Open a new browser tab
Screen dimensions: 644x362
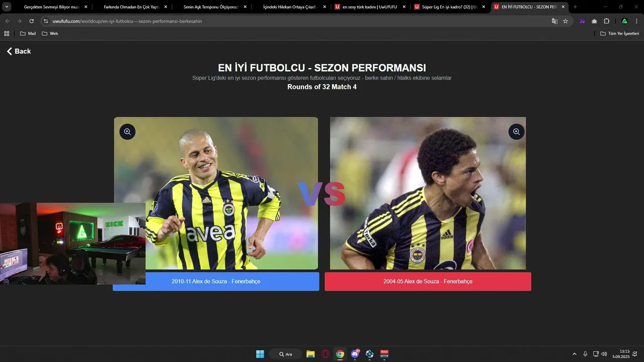point(575,7)
